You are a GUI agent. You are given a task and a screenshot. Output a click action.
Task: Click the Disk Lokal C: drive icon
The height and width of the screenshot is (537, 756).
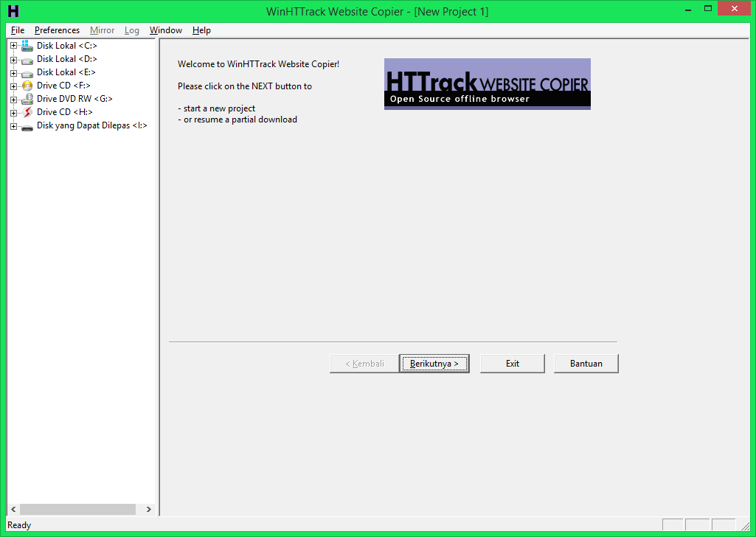[27, 46]
